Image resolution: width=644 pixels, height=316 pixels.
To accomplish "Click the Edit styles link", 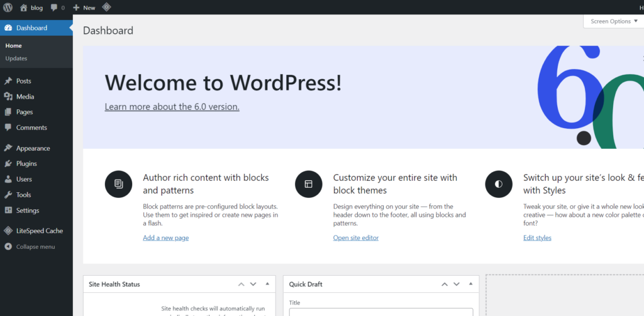I will (x=537, y=237).
